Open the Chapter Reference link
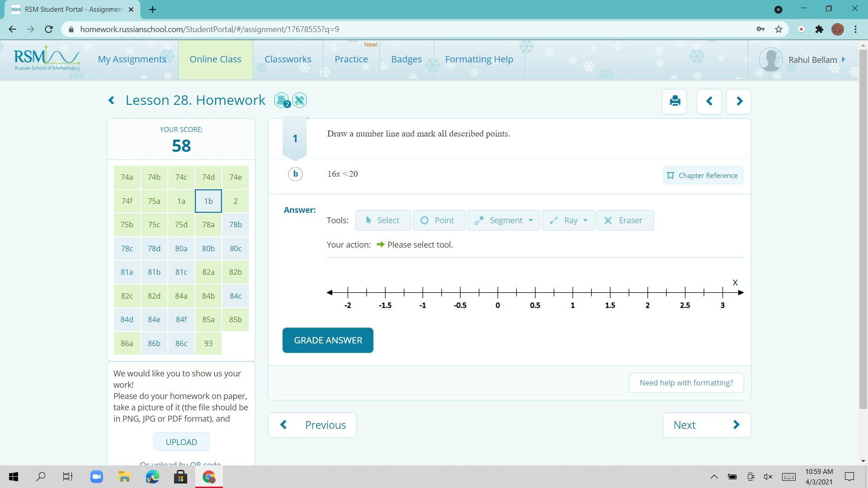868x488 pixels. click(x=703, y=175)
